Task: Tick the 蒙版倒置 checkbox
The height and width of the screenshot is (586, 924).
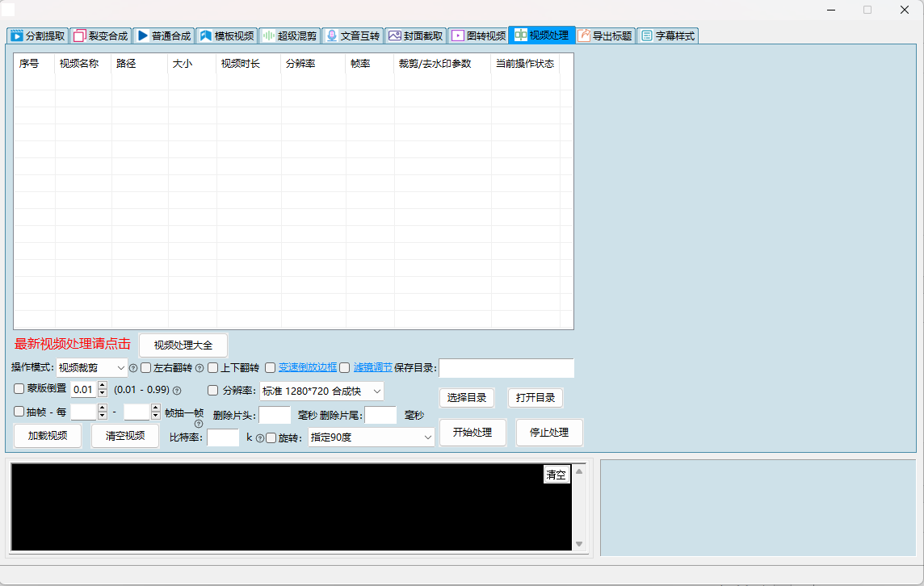Action: 19,389
